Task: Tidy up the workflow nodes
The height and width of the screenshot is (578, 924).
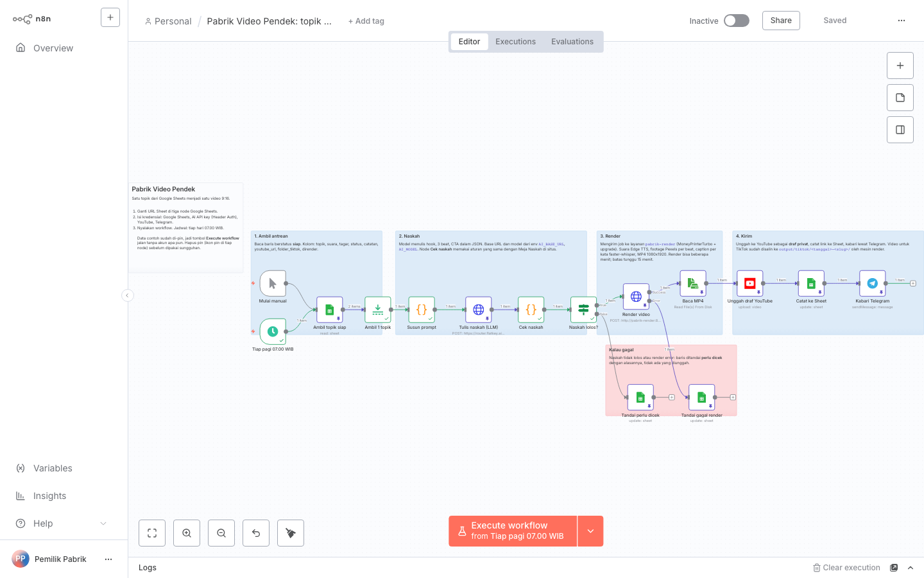Action: pyautogui.click(x=291, y=533)
